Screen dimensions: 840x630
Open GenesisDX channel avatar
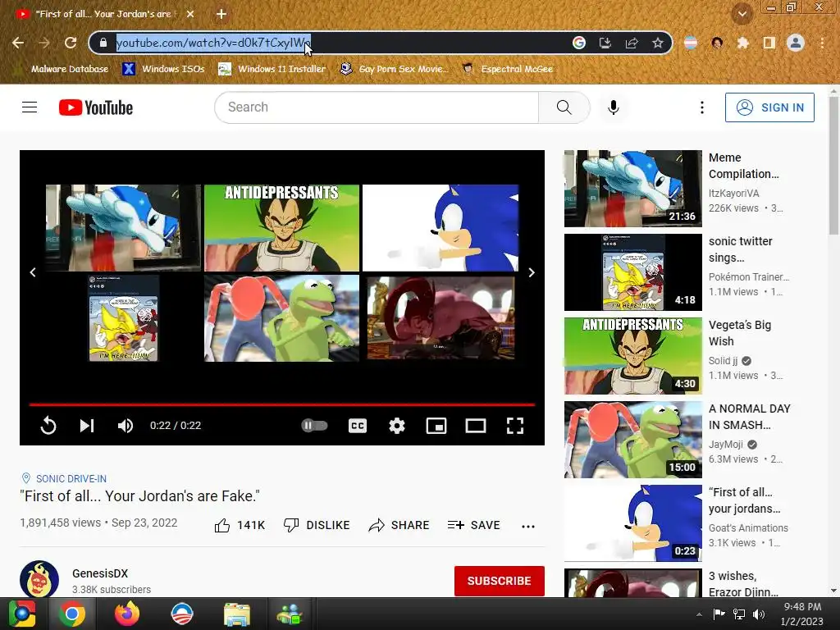coord(39,579)
